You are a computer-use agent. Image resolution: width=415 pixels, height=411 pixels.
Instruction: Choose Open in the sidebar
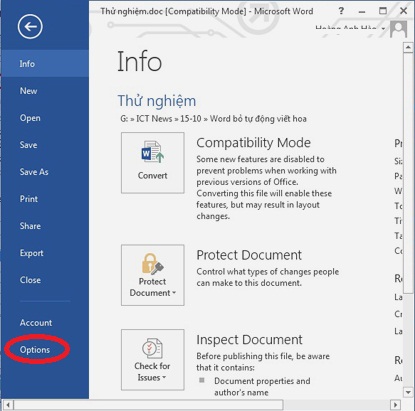click(45, 118)
